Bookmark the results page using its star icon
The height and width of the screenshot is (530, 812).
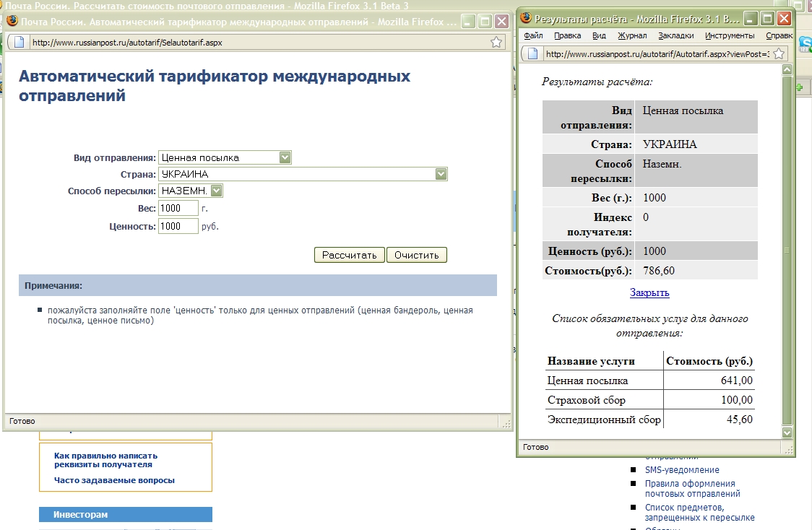[779, 53]
